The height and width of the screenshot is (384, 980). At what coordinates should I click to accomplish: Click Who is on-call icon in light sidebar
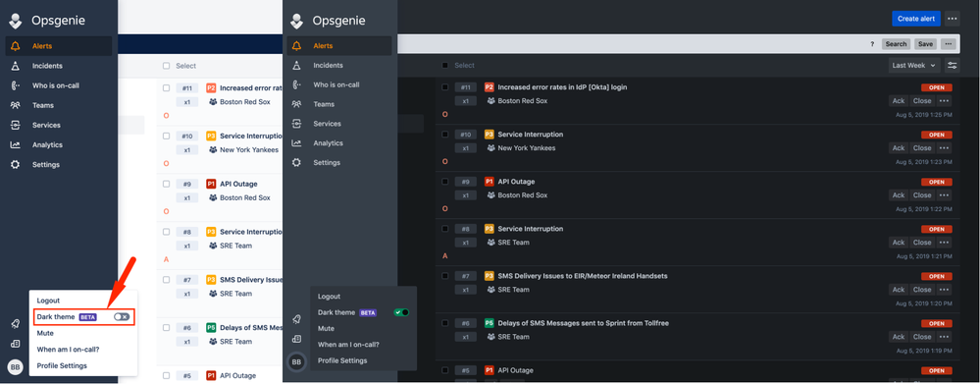(15, 85)
